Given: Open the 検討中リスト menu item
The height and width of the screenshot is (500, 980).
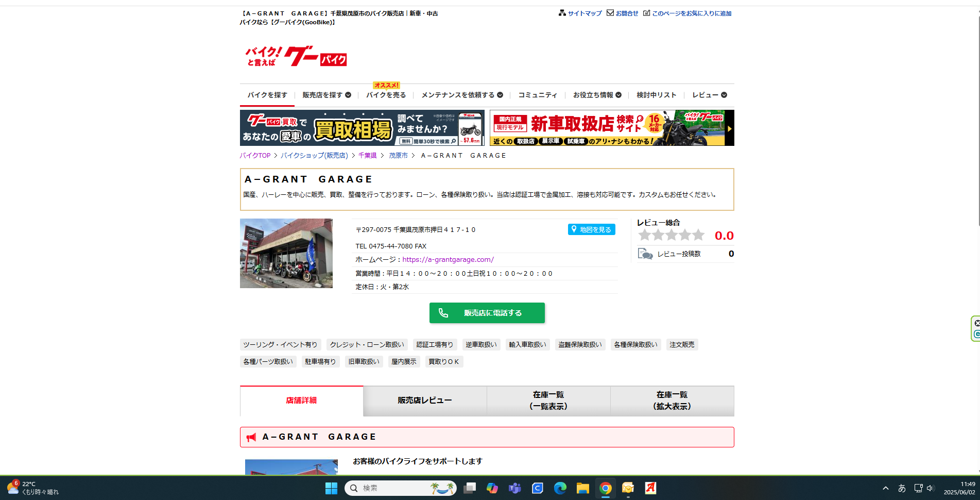Looking at the screenshot, I should 656,95.
